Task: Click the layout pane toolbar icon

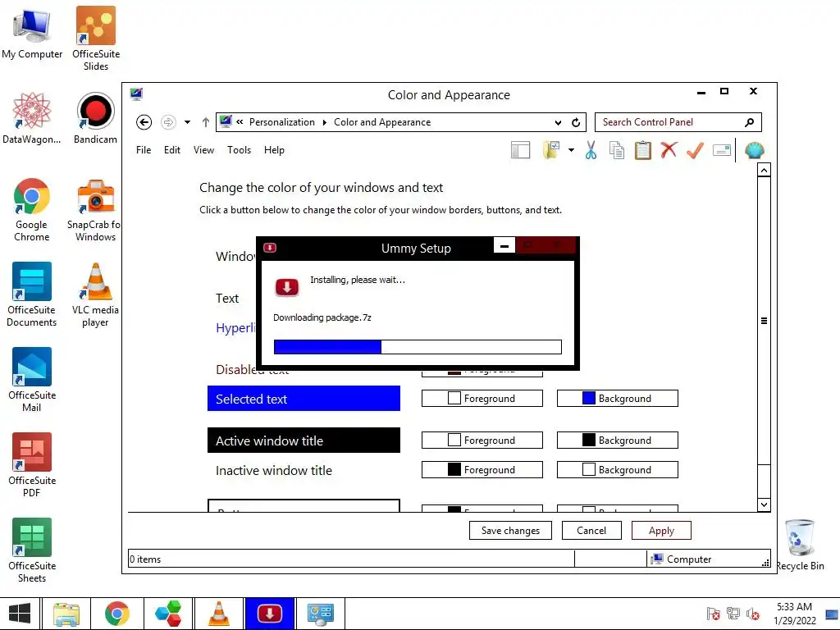Action: (x=520, y=150)
